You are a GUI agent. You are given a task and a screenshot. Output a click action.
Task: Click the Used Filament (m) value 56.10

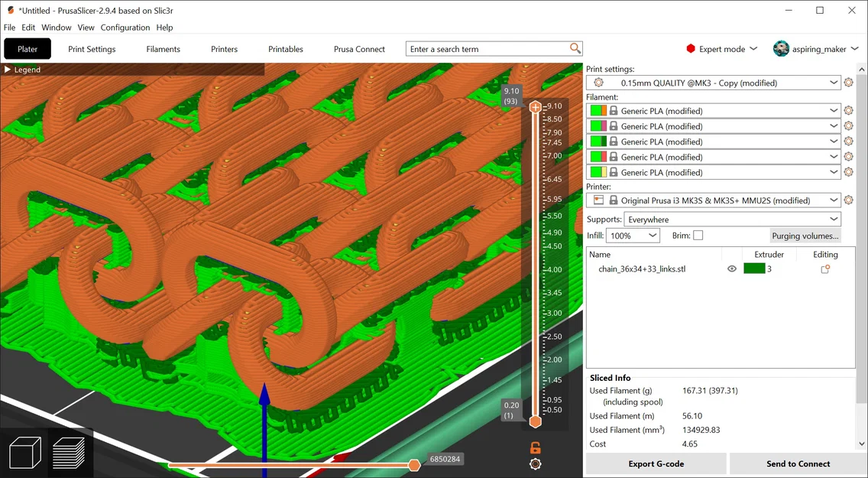(692, 416)
